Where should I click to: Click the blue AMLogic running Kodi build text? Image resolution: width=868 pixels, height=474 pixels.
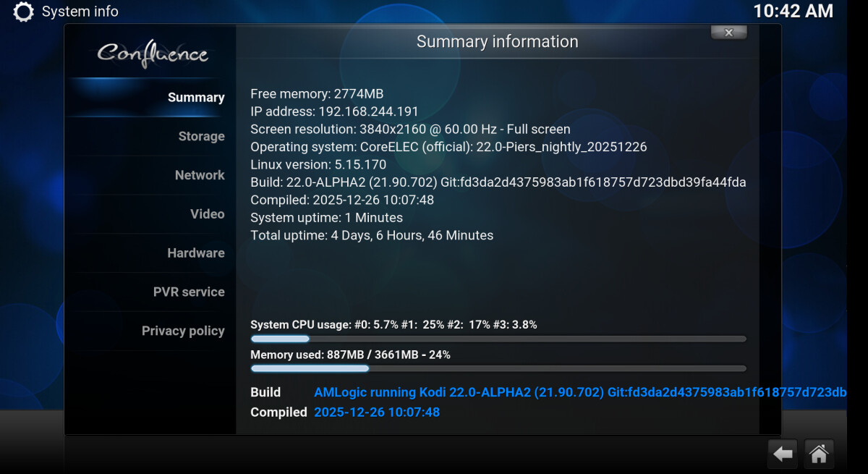click(579, 392)
